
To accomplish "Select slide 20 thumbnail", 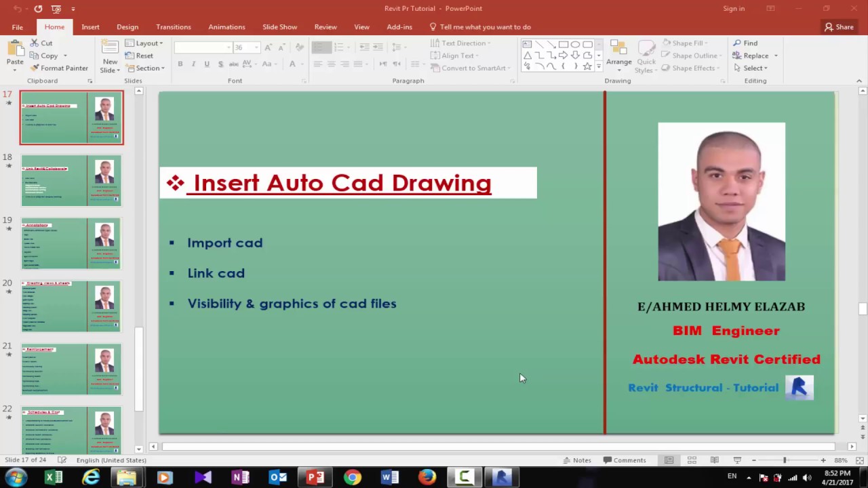I will tap(71, 306).
